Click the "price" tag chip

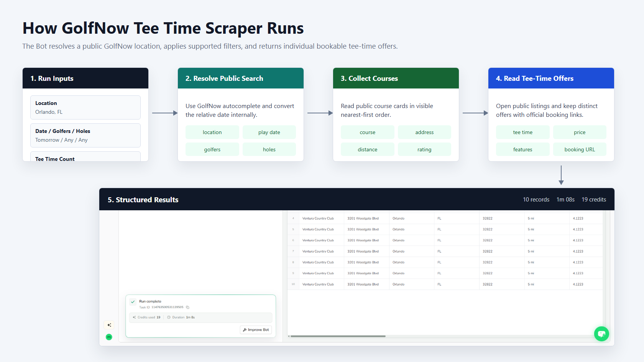(580, 132)
